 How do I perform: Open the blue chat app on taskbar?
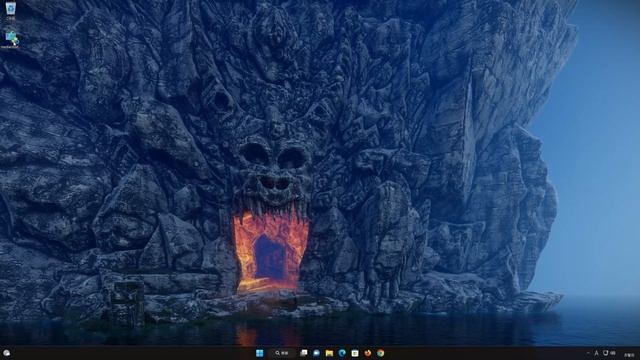(316, 353)
